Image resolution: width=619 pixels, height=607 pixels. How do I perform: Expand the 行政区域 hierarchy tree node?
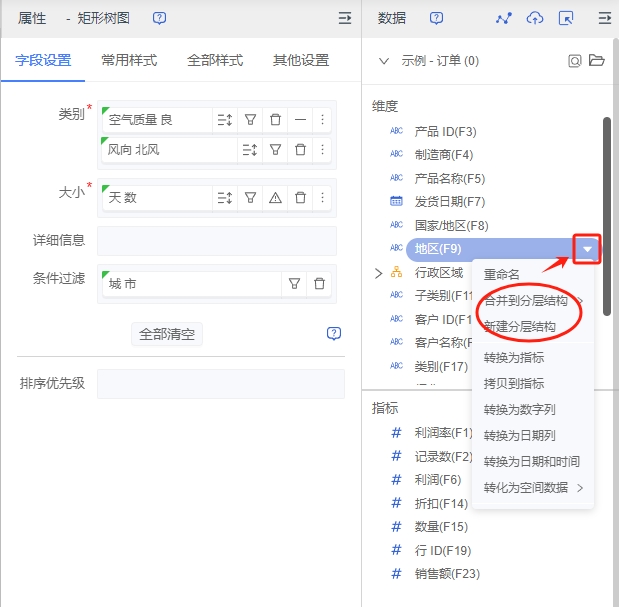pyautogui.click(x=378, y=272)
